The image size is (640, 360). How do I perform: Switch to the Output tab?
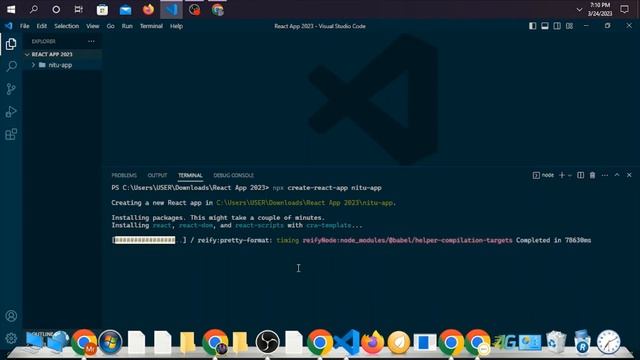tap(158, 175)
